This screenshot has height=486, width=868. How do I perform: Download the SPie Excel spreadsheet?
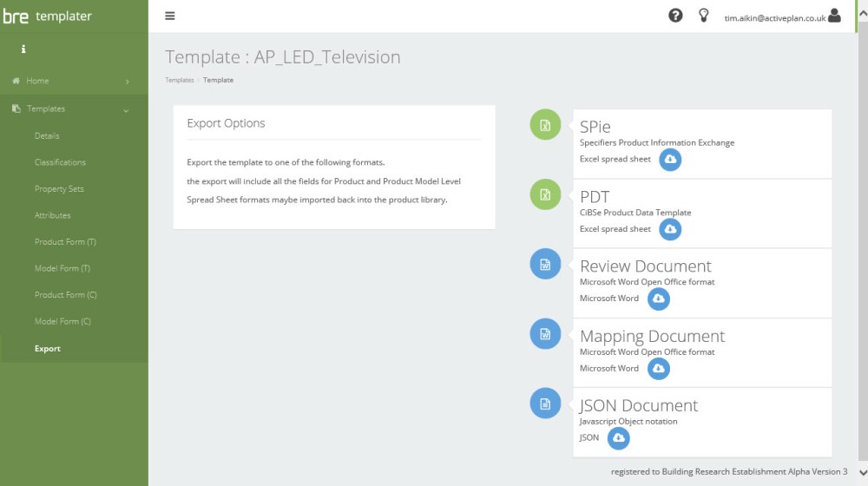pyautogui.click(x=670, y=160)
